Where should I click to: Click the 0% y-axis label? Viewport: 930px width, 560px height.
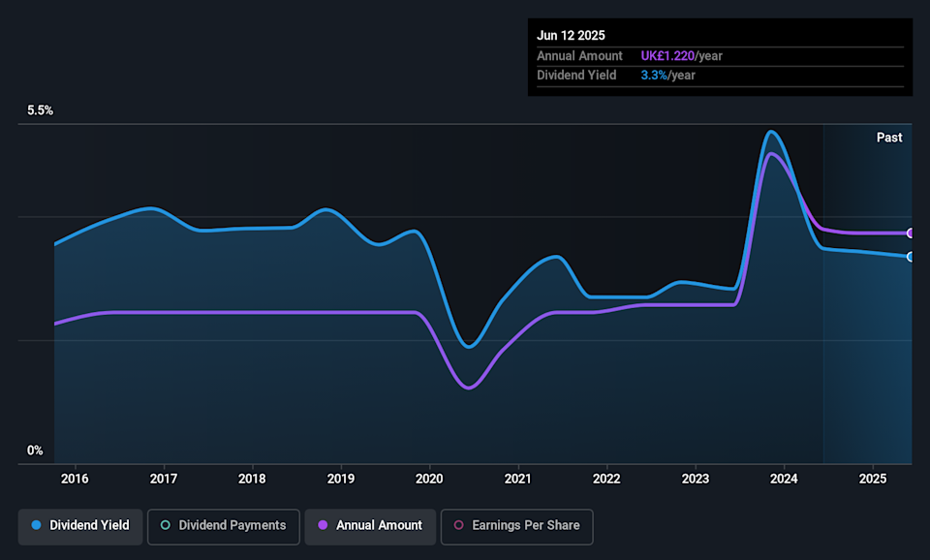35,451
